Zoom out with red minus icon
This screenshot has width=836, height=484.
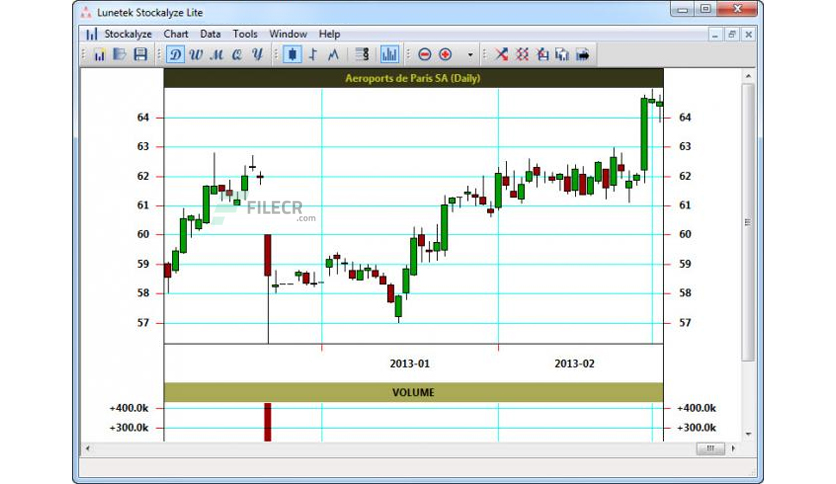(x=424, y=54)
